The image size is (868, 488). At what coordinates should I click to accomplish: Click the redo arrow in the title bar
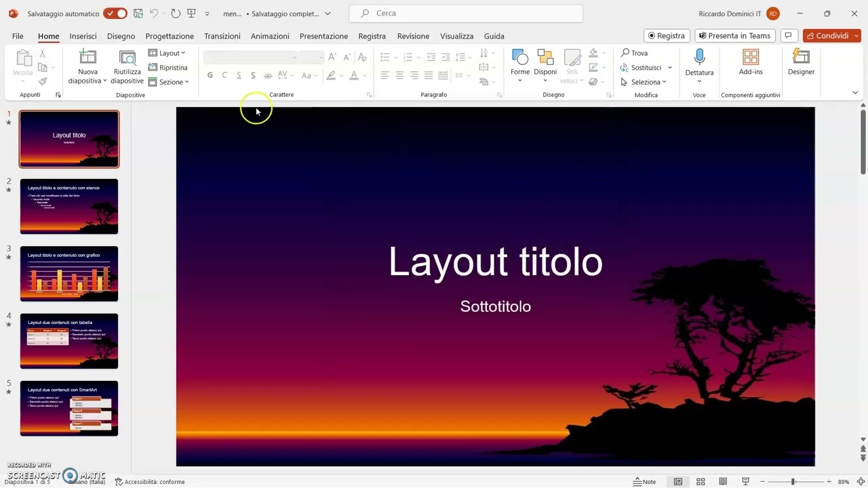pos(176,14)
